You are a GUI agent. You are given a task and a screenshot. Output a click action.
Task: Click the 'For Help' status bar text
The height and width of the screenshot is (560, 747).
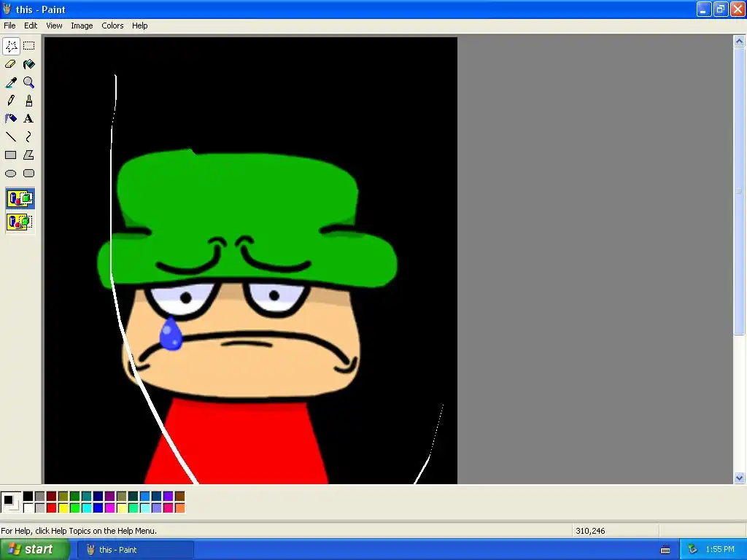click(x=79, y=531)
